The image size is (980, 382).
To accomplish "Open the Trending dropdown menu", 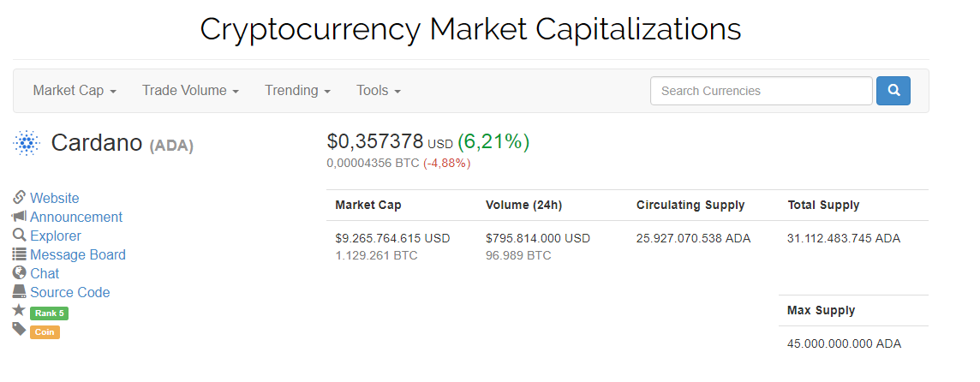I will click(297, 91).
